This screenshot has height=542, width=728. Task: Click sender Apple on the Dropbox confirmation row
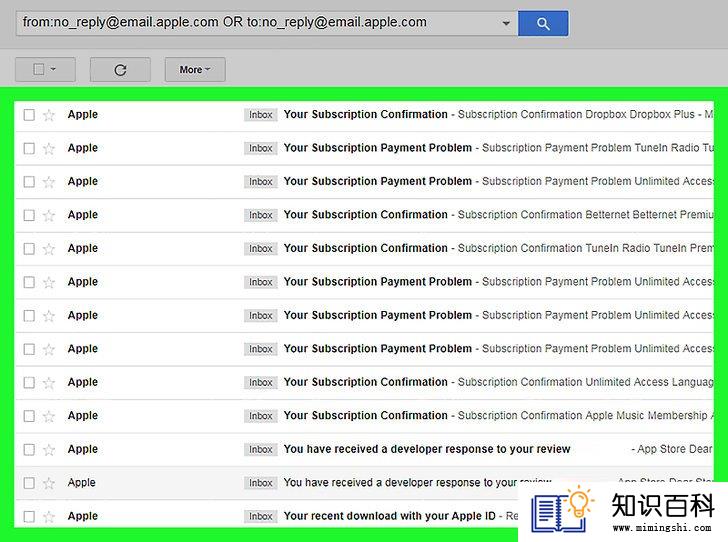pos(83,114)
